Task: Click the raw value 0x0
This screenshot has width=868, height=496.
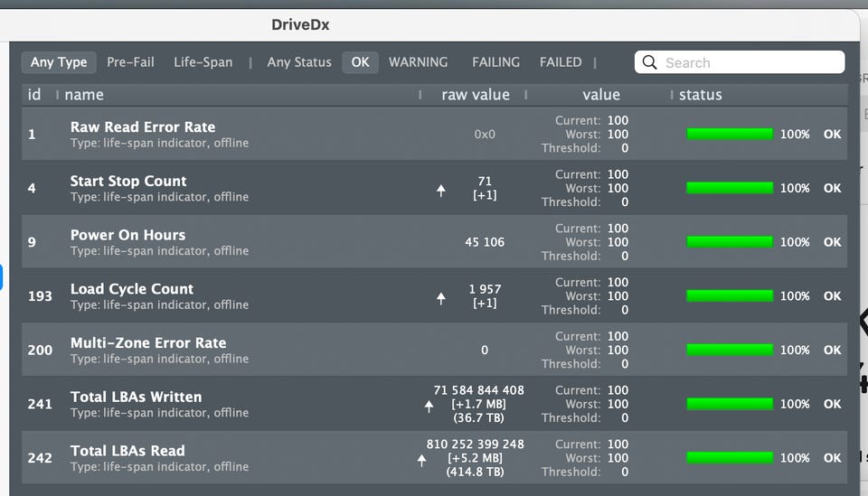Action: pyautogui.click(x=485, y=135)
